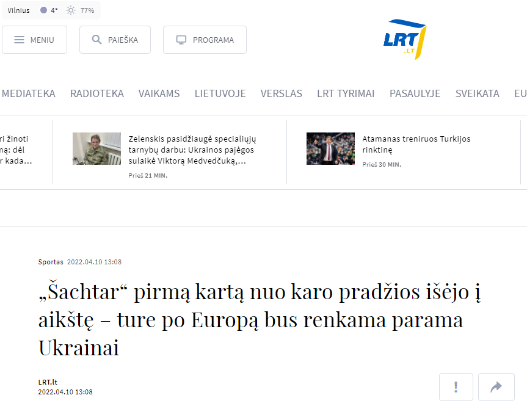Screen dimensions: 527x420
Task: Open the Sportas category link
Action: click(x=51, y=262)
